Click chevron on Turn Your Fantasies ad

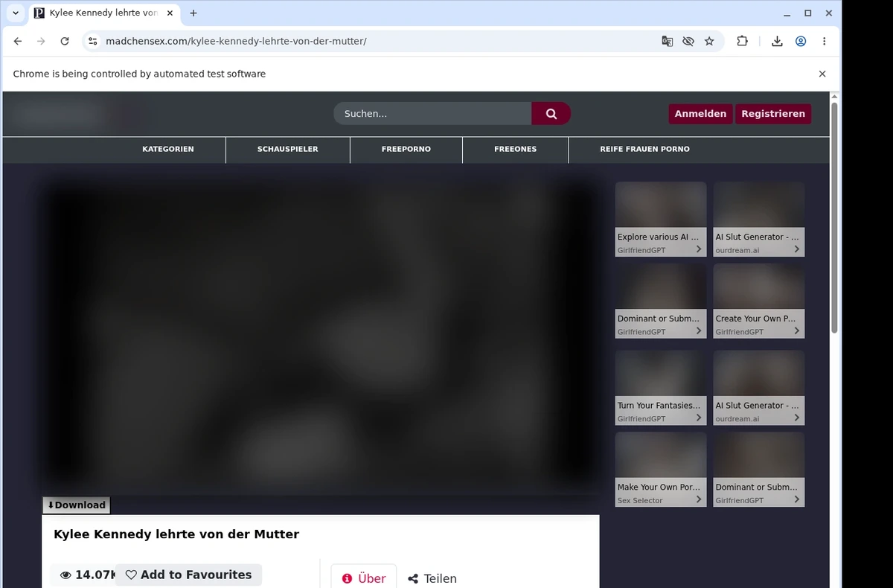(x=699, y=418)
